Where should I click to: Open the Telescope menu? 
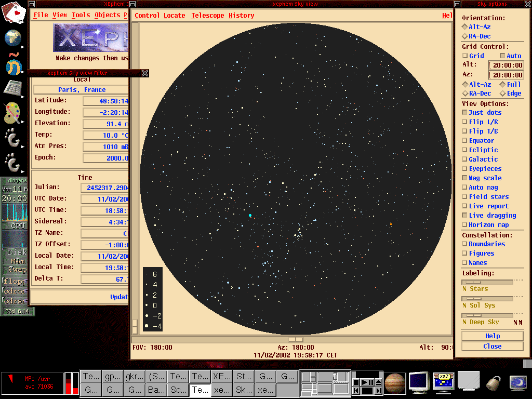point(207,16)
